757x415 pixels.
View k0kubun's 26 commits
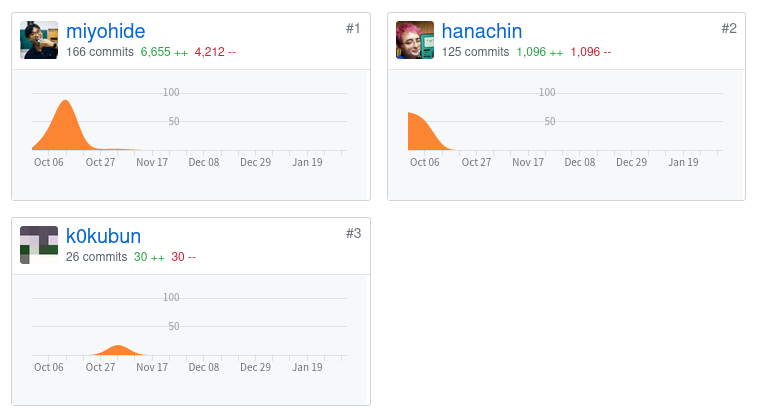(x=97, y=257)
